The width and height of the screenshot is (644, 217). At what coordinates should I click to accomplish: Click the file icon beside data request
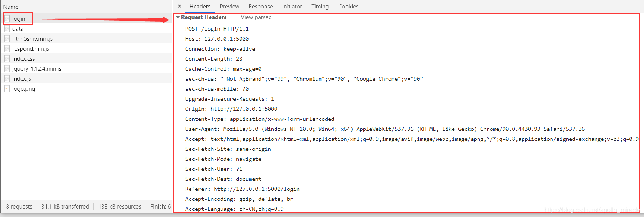(7, 29)
